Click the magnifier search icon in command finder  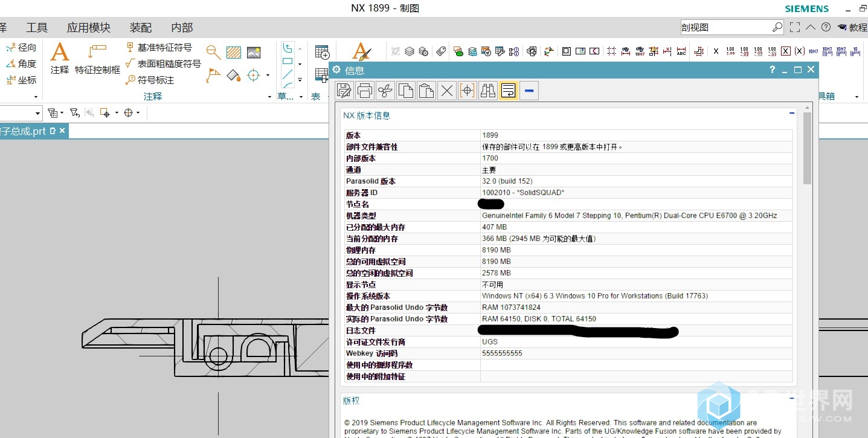(777, 27)
